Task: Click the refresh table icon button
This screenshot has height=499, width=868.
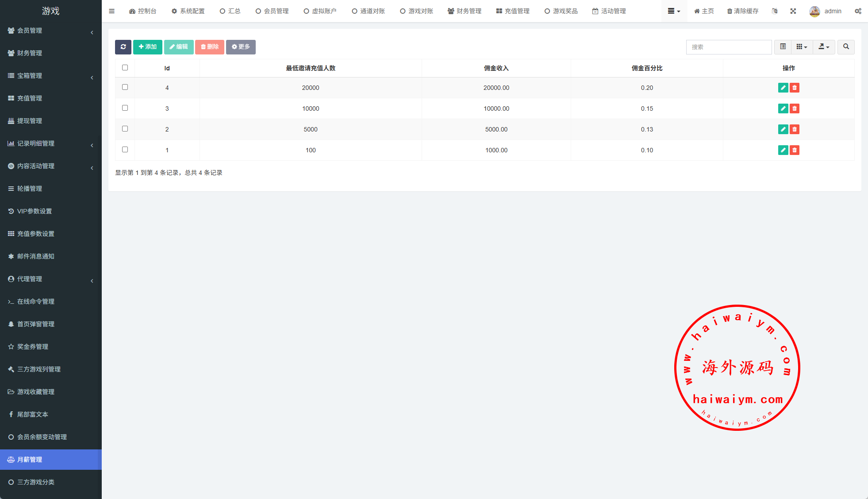Action: (x=123, y=47)
